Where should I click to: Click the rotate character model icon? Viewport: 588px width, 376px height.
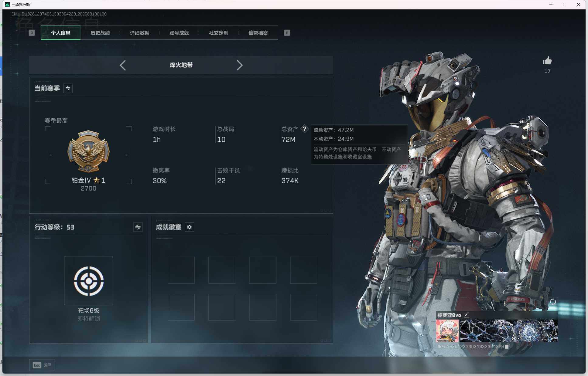tap(553, 301)
